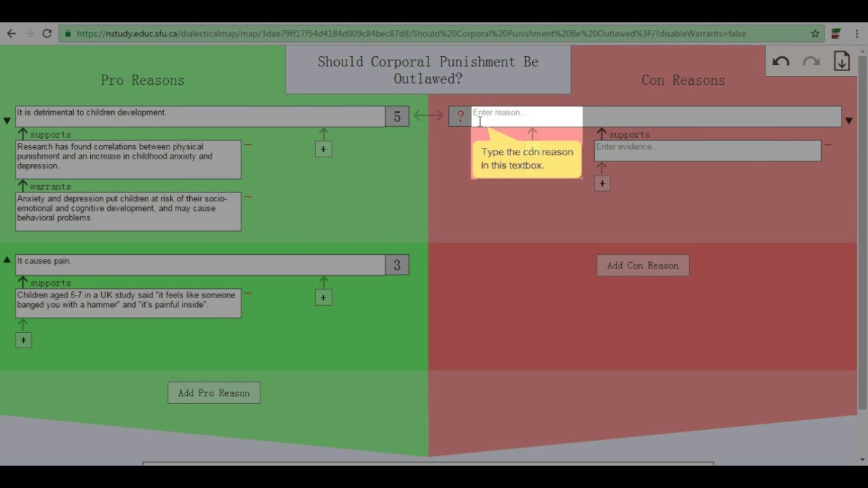Viewport: 868px width, 488px height.
Task: Click the double-headed link arrow between reasons
Action: [429, 116]
